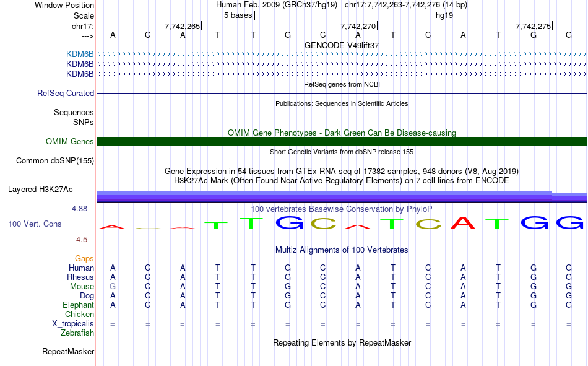
Task: Click the large red A conservation logo letter
Action: click(x=463, y=223)
